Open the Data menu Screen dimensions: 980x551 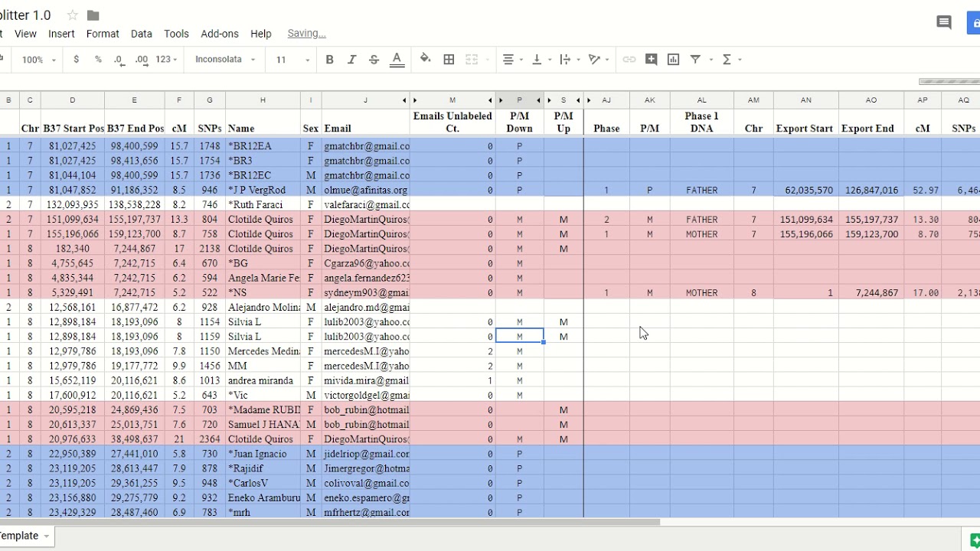[x=142, y=34]
